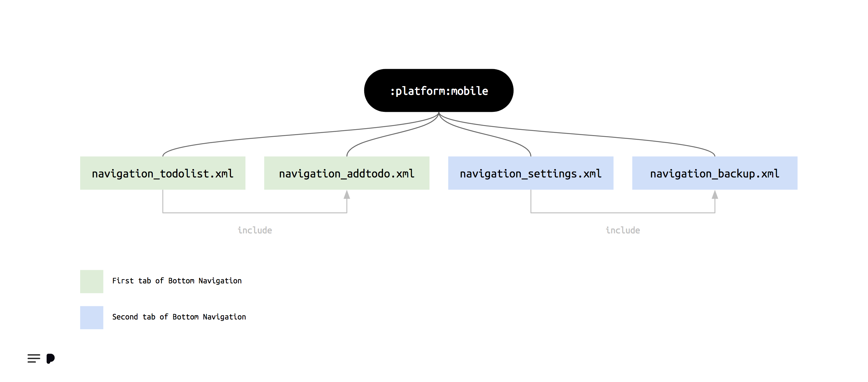Screen dimensions: 868x382
Task: Select the :platform:mobile black node
Action: [x=439, y=90]
